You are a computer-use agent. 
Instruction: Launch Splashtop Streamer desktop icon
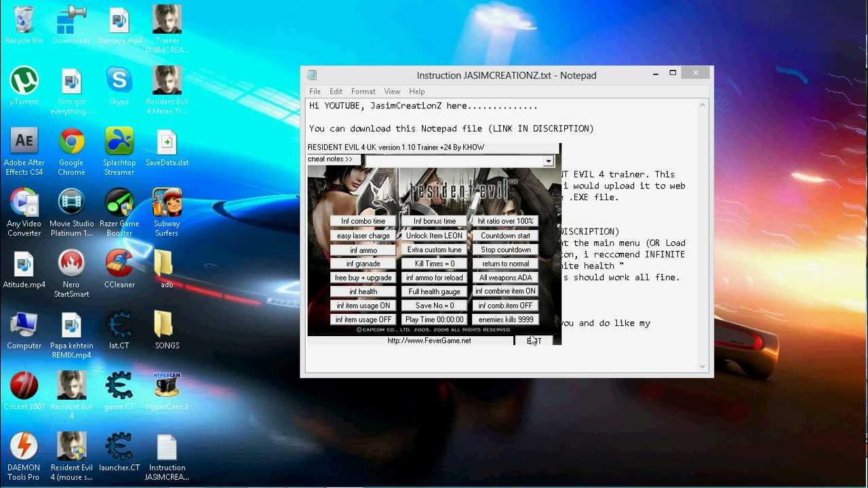tap(119, 152)
